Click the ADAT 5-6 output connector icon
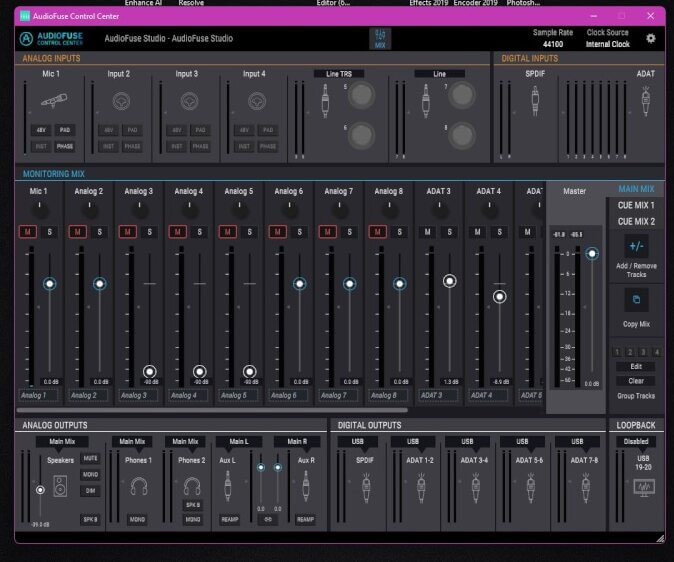674x562 pixels. tap(530, 488)
